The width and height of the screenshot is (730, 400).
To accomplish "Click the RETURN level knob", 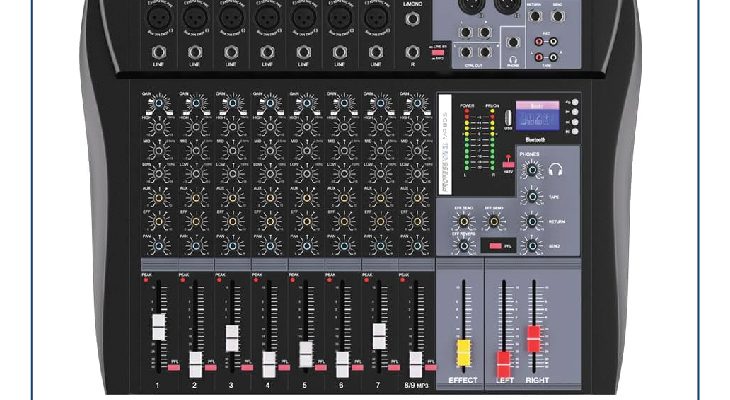I will pyautogui.click(x=531, y=221).
